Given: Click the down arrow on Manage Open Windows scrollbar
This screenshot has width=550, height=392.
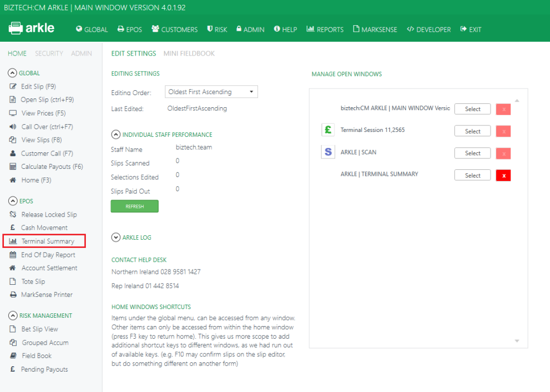Looking at the screenshot, I should click(x=516, y=341).
